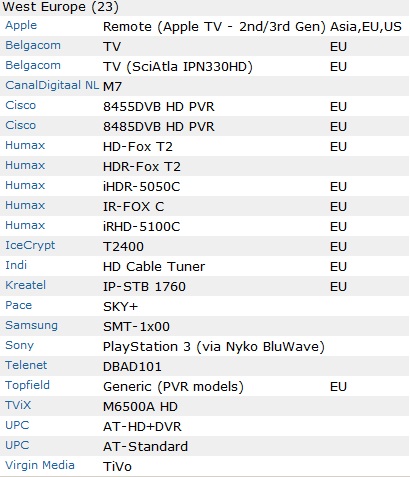Viewport: 410px width, 477px height.
Task: Click the IceCrypt brand link
Action: [x=30, y=246]
